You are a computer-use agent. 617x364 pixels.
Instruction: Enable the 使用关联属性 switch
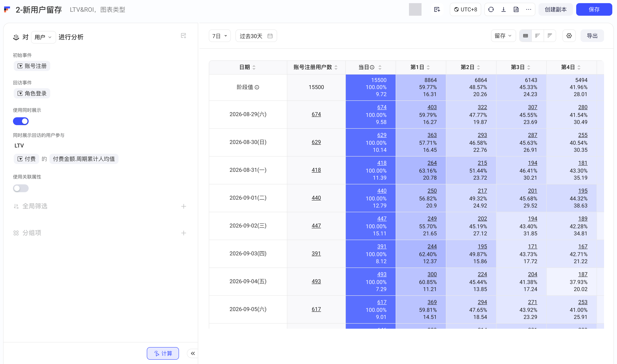21,188
